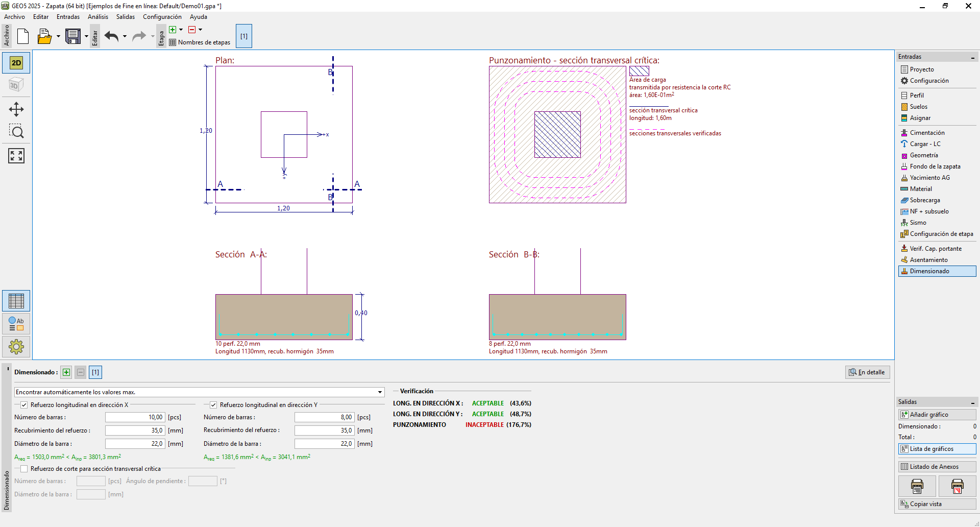Uncheck Refuerzo longitudinal en dirección X

(24, 405)
